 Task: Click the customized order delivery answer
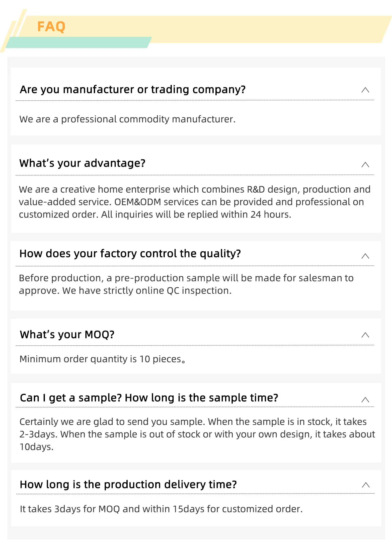pyautogui.click(x=161, y=509)
